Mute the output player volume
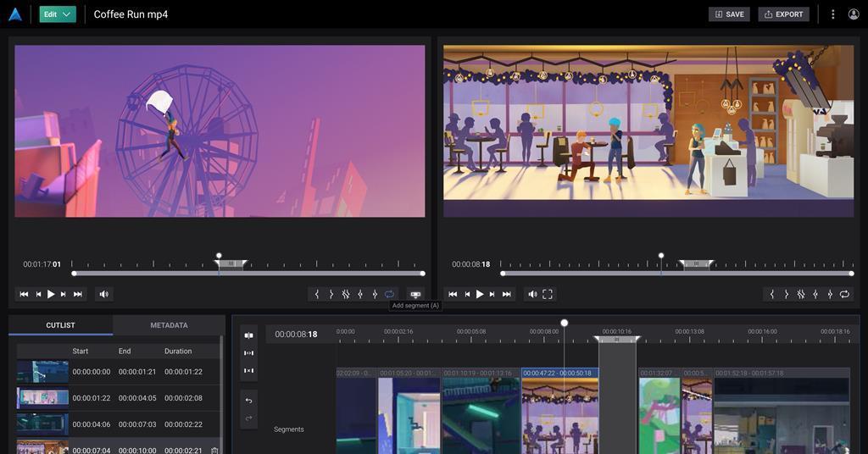 (532, 294)
